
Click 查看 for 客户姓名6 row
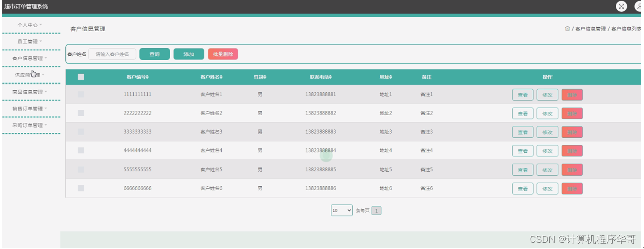pos(523,189)
